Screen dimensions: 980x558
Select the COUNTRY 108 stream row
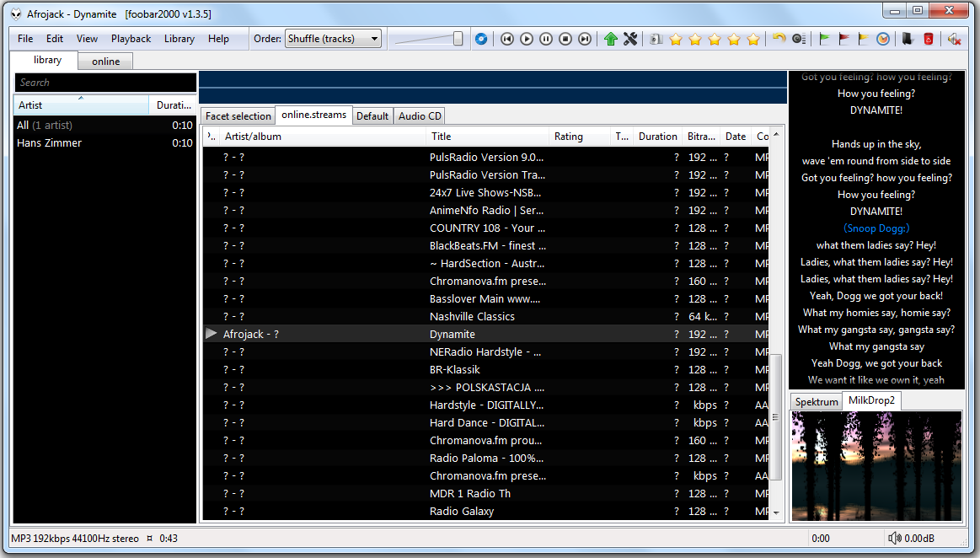click(485, 228)
